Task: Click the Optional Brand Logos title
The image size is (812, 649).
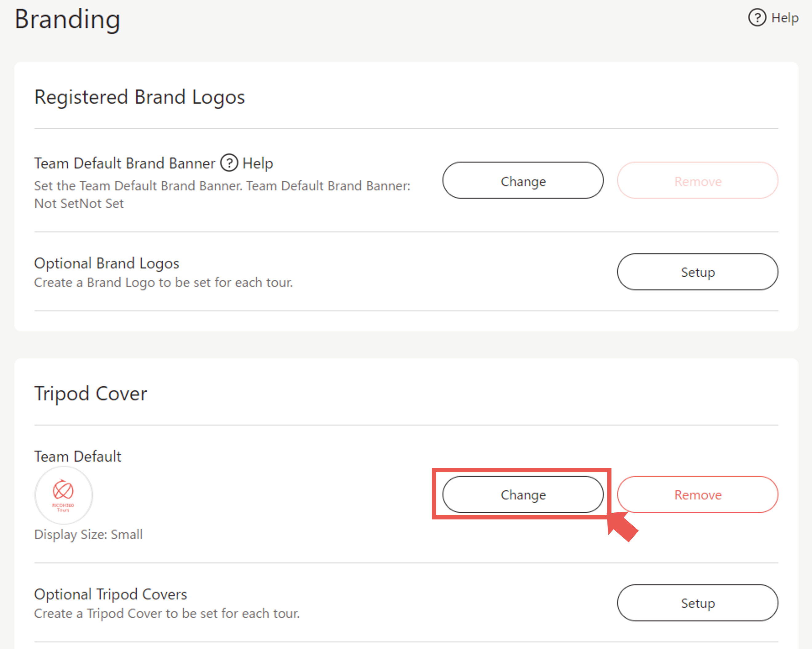Action: click(x=107, y=263)
